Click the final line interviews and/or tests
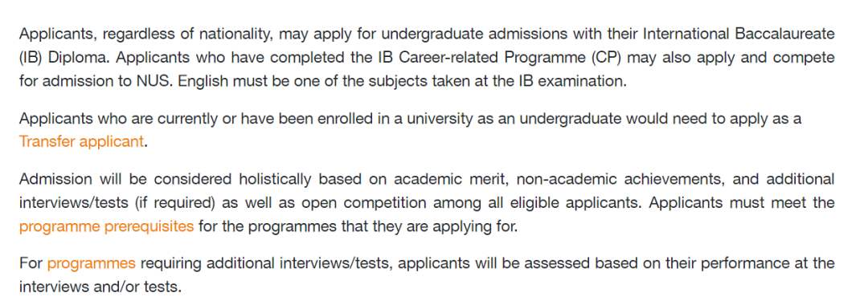The image size is (868, 301). [x=100, y=287]
